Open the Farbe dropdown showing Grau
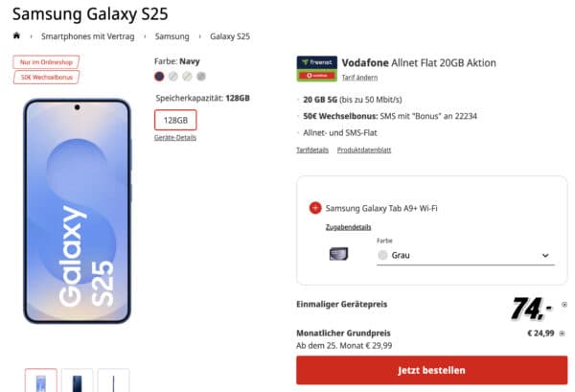 464,255
